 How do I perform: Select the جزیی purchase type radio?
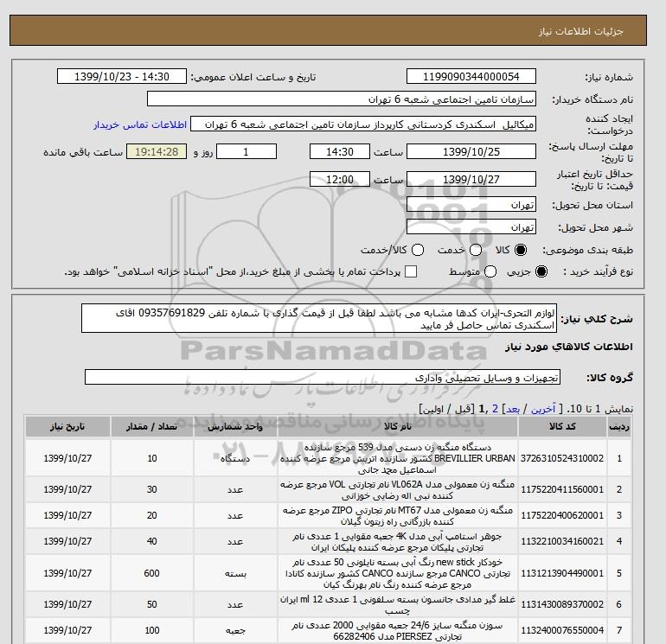point(541,271)
